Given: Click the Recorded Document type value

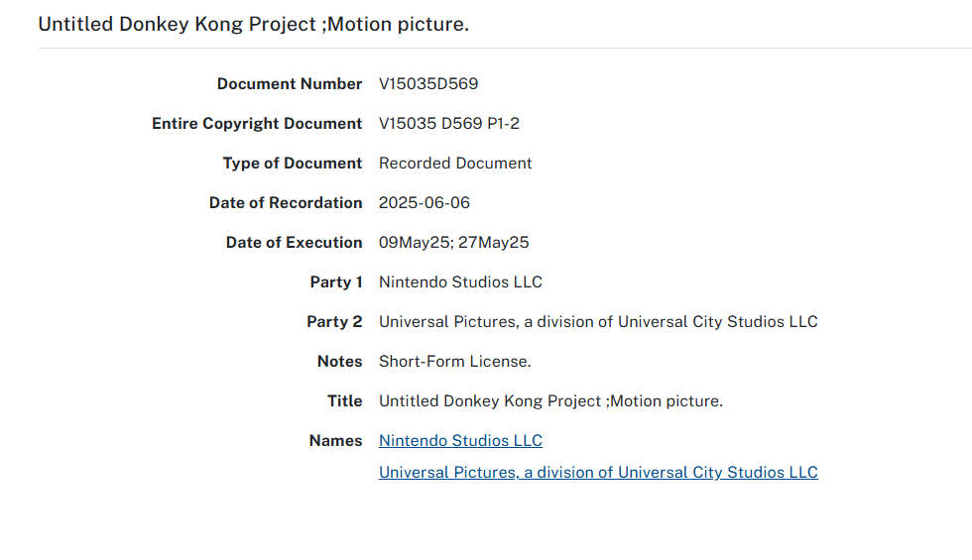Looking at the screenshot, I should point(455,164).
